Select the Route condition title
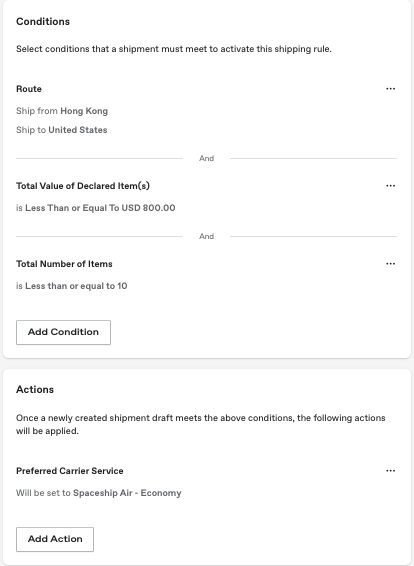This screenshot has width=414, height=566. click(29, 89)
